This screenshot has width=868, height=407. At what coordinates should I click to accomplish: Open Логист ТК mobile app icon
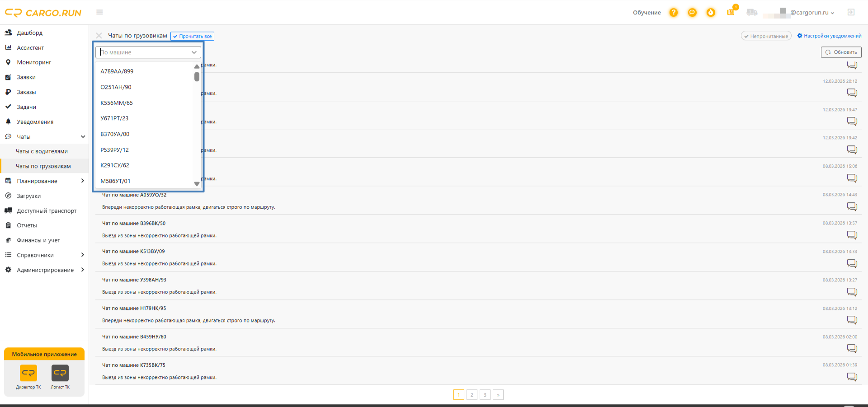pyautogui.click(x=60, y=373)
